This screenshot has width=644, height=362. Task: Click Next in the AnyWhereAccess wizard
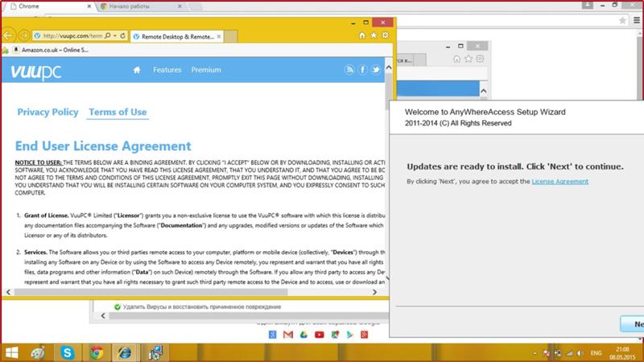coord(633,324)
